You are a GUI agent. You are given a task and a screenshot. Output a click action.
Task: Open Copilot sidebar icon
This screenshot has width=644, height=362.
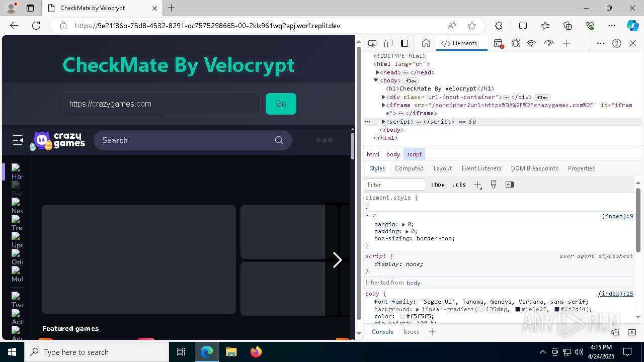pyautogui.click(x=632, y=26)
